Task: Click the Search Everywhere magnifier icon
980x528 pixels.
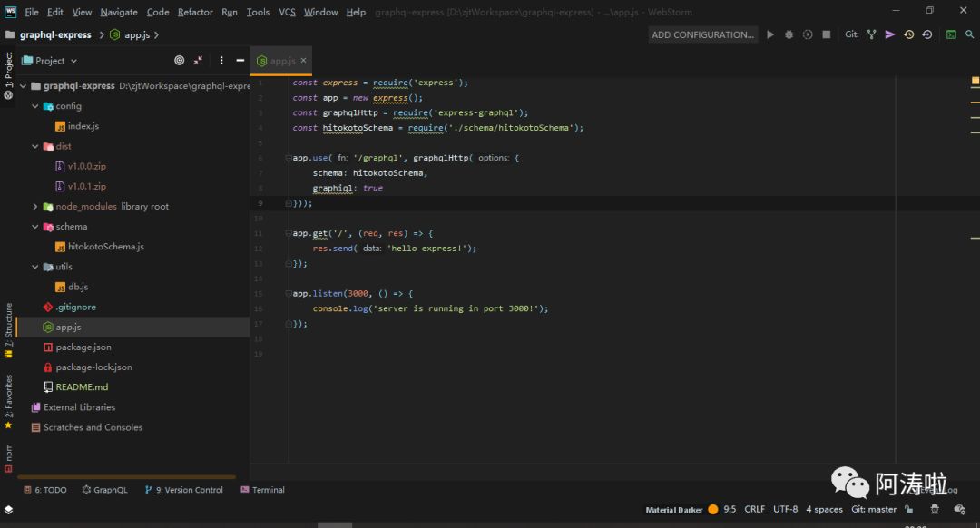Action: tap(969, 34)
